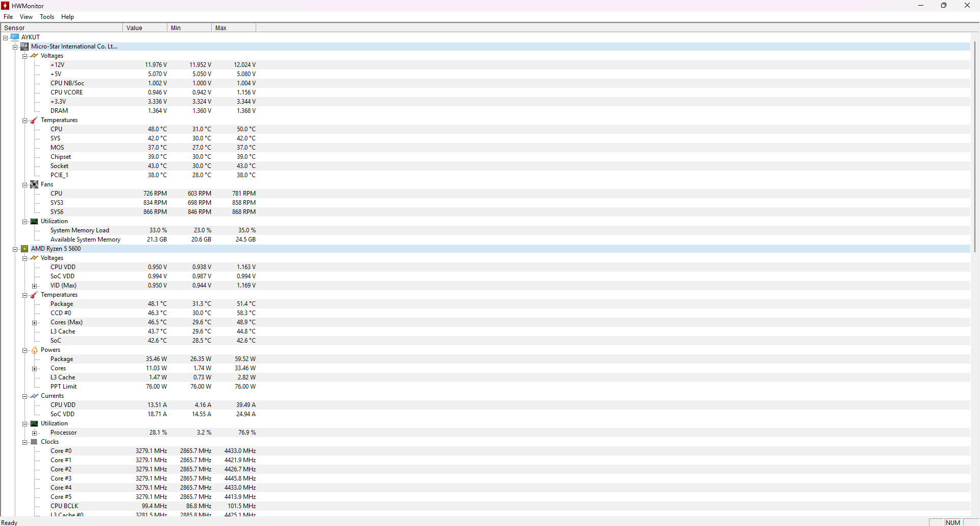This screenshot has height=526, width=980.
Task: Click the Min column header
Action: (189, 28)
